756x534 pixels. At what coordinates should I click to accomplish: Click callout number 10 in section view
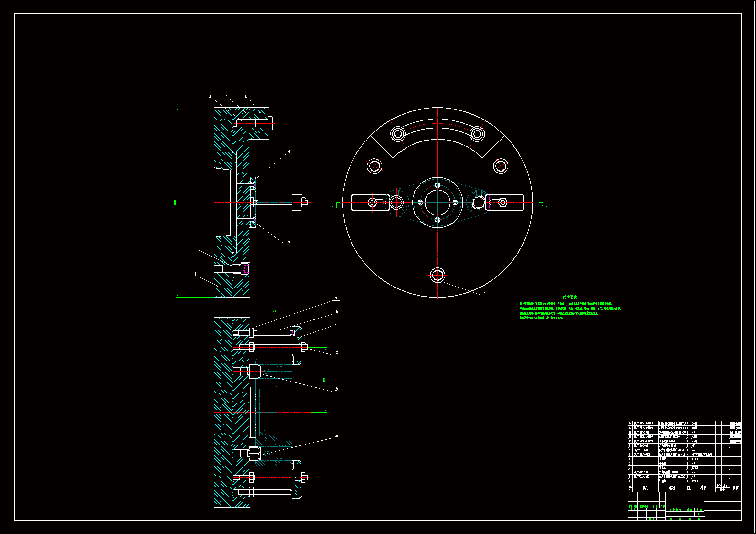(336, 312)
